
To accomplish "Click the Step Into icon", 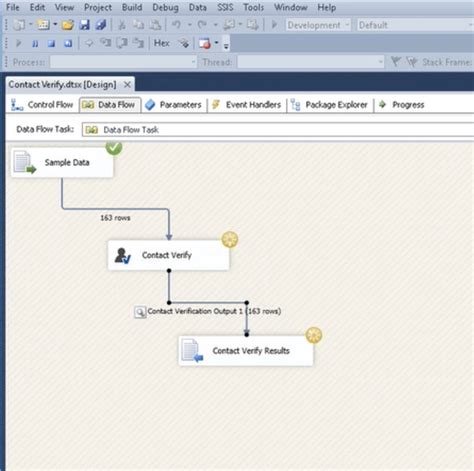I will (106, 43).
